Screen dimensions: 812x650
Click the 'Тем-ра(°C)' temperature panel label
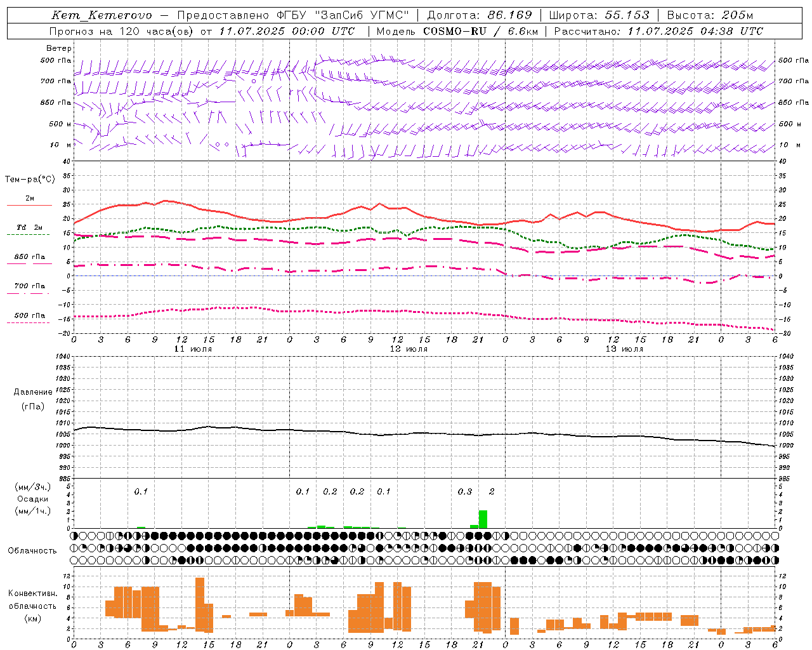coord(30,180)
